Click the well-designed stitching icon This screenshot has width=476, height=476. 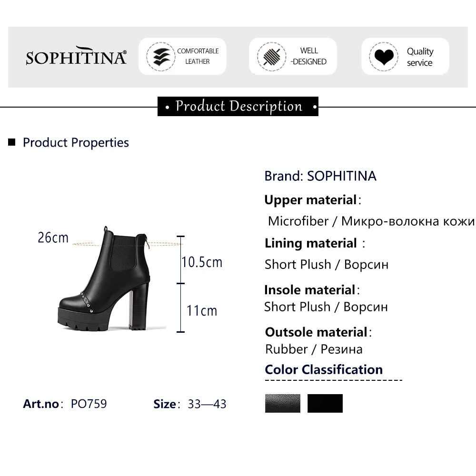pos(270,56)
